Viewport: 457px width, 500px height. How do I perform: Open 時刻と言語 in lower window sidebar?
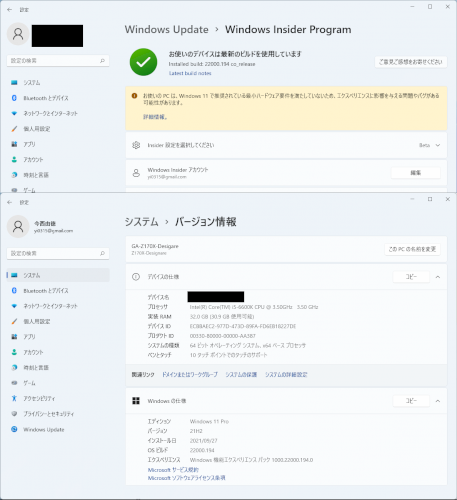(x=36, y=367)
